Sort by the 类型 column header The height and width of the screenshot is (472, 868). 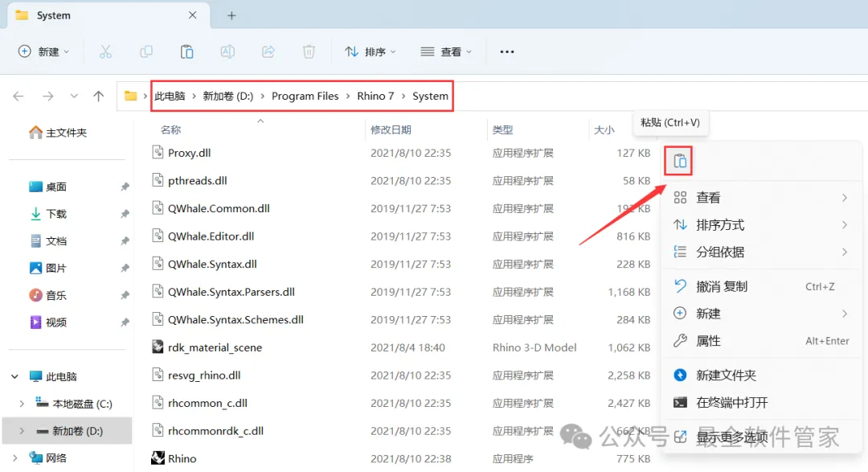tap(502, 129)
